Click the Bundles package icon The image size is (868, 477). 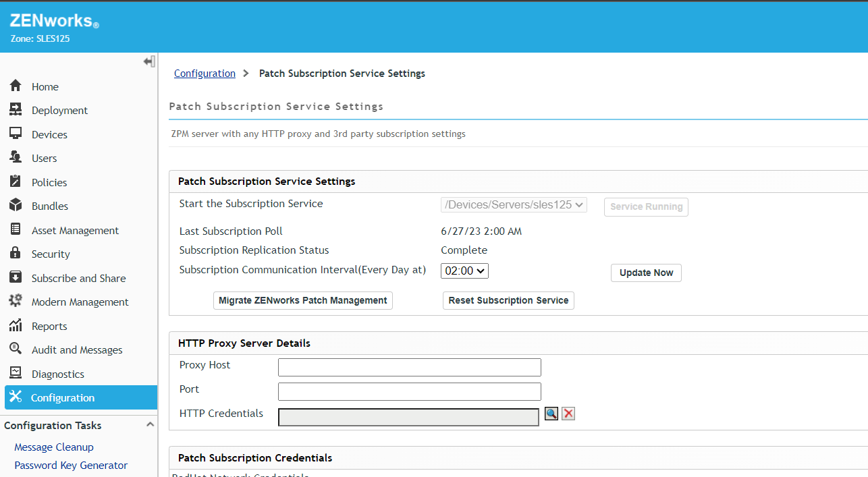(15, 205)
